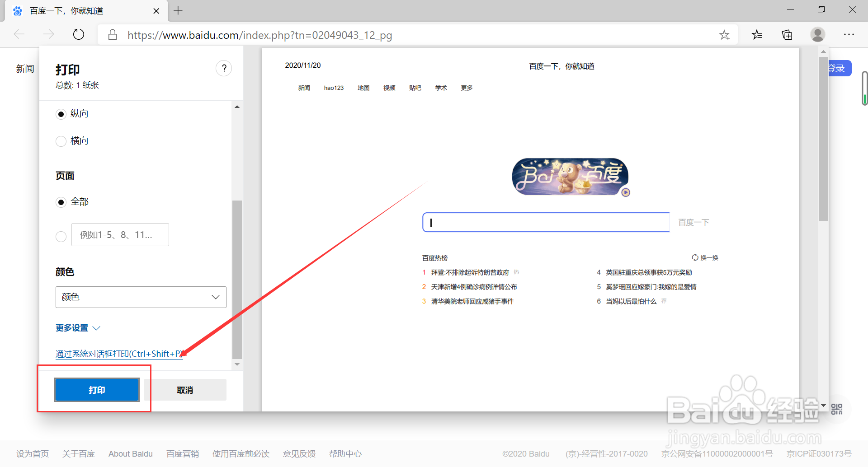
Task: Open print dialog help question mark
Action: [x=224, y=68]
